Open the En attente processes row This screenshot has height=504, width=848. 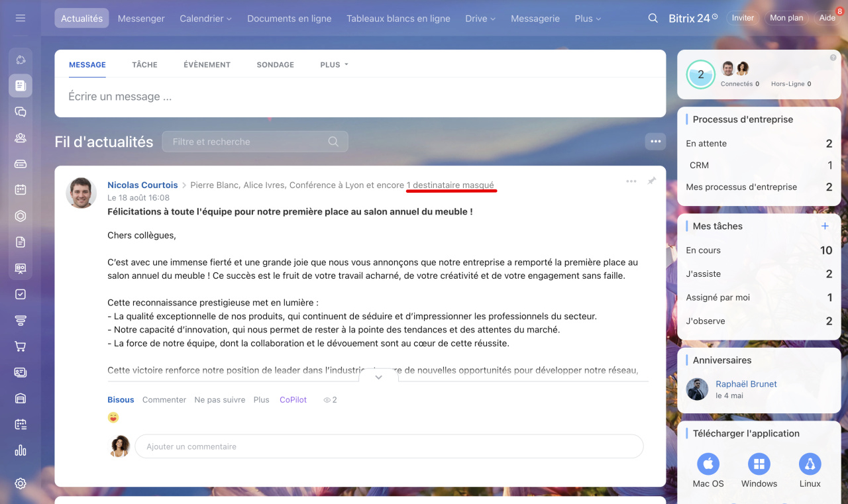click(x=759, y=144)
